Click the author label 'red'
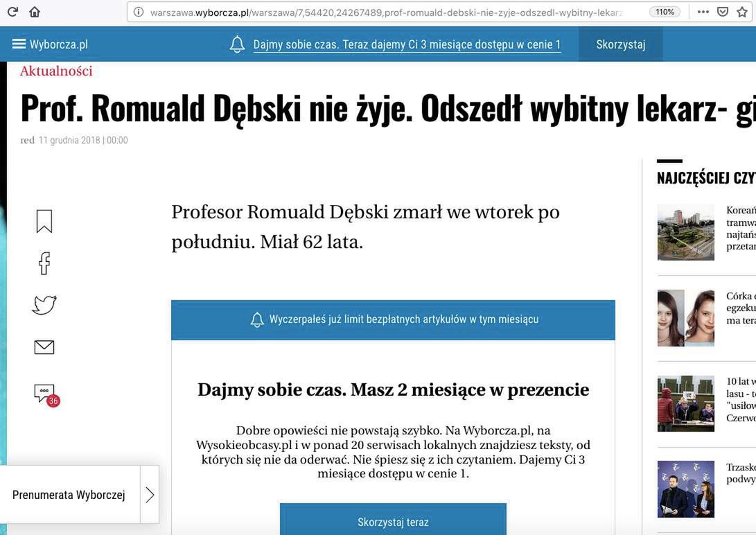 coord(28,140)
